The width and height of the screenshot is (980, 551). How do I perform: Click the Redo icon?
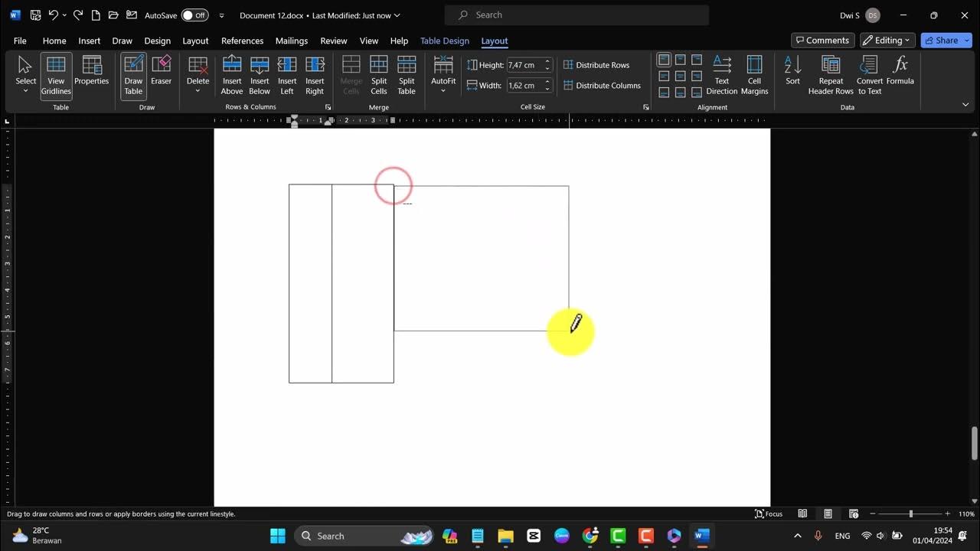pos(78,15)
